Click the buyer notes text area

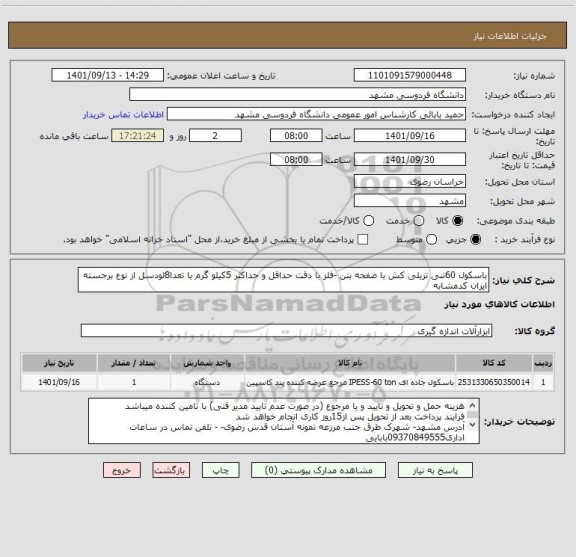284,421
